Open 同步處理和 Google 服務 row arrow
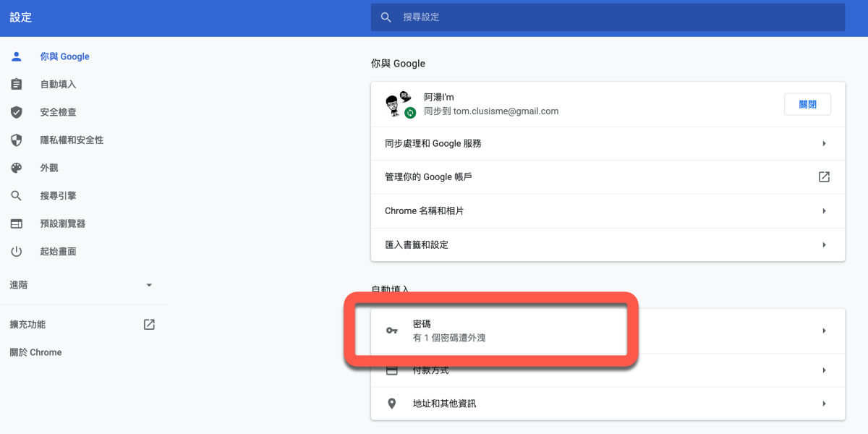The image size is (868, 434). [824, 144]
